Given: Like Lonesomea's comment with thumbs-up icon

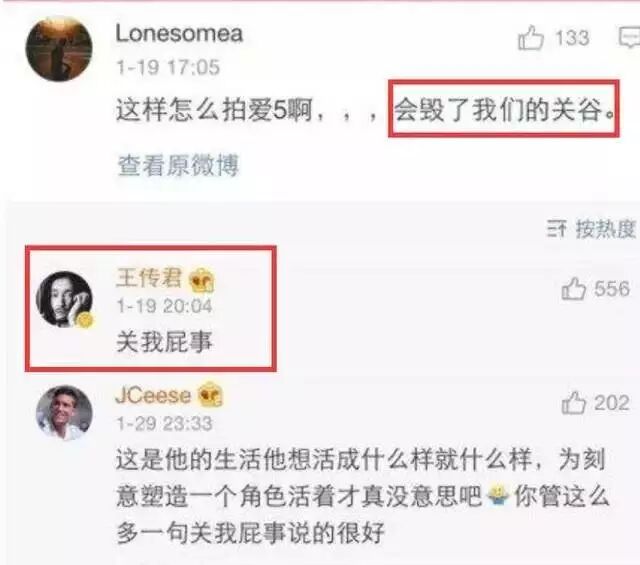Looking at the screenshot, I should tap(531, 38).
